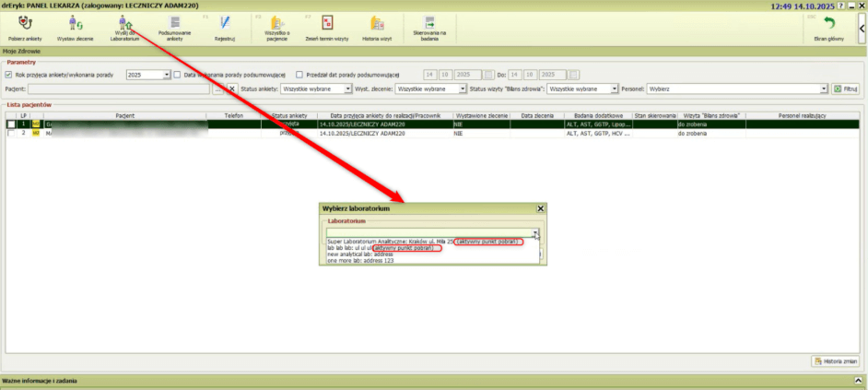Viewport: 868px width, 390px height.
Task: Check Przedział dat porady podsumowującej checkbox
Action: 299,74
